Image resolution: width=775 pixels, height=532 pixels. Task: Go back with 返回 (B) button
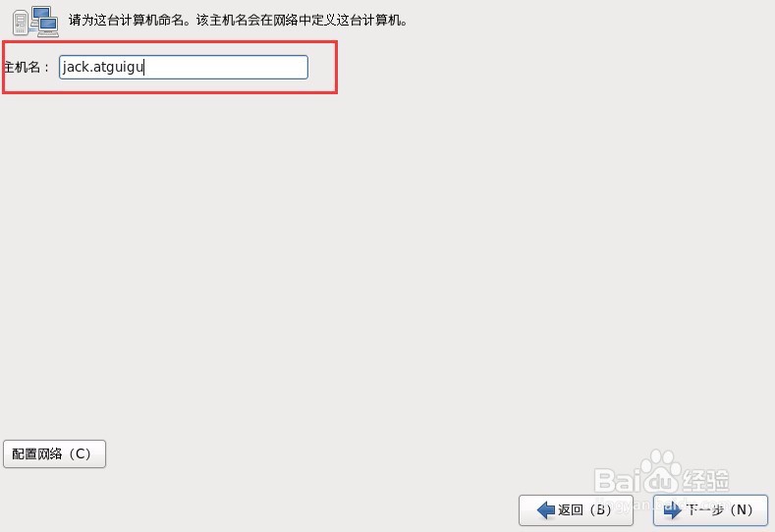point(576,509)
